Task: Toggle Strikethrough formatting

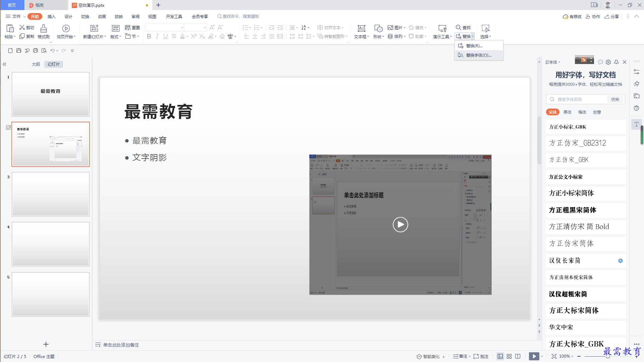Action: [174, 36]
